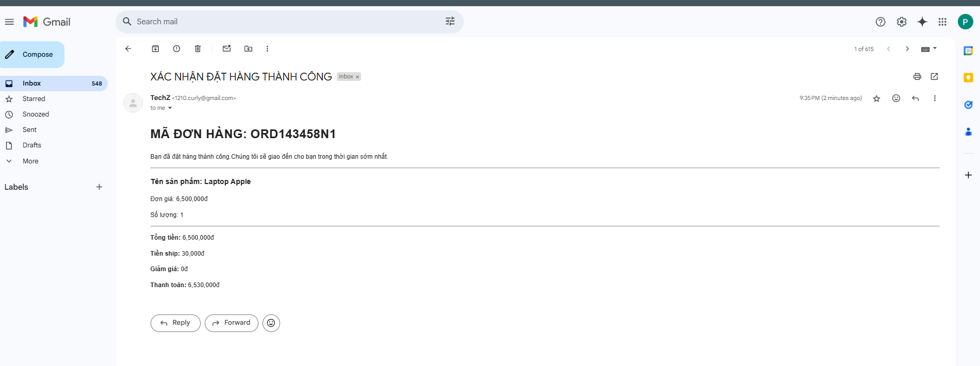
Task: Click the '1 of 615' counter
Action: click(864, 49)
